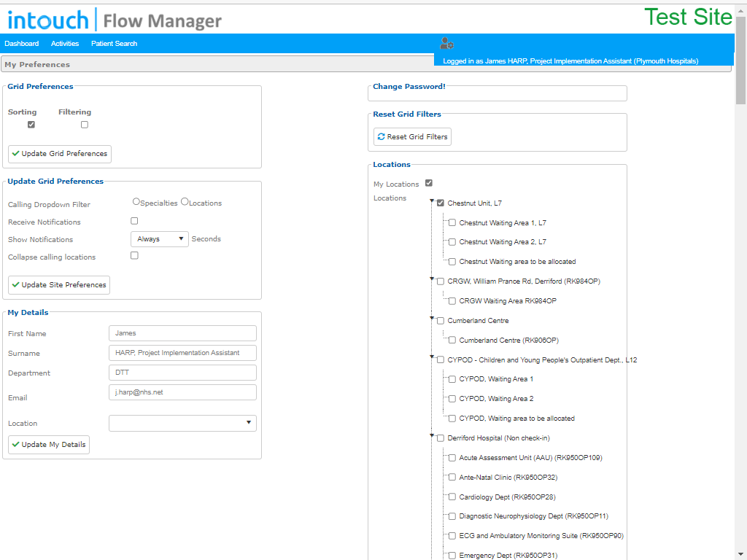Click Update Grid Preferences button
The width and height of the screenshot is (747, 560).
click(60, 154)
